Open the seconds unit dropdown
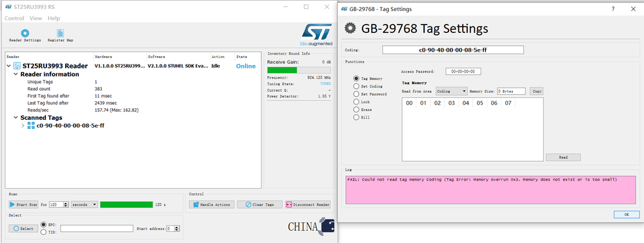644x243 pixels. pyautogui.click(x=84, y=204)
